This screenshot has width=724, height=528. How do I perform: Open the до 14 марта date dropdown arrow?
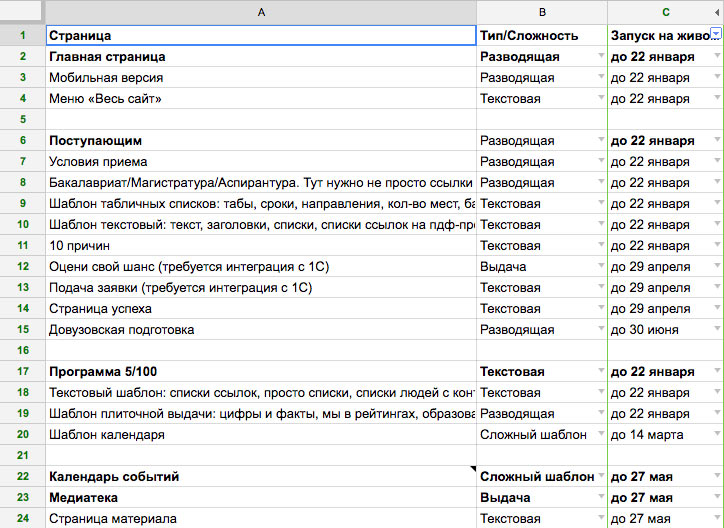[x=717, y=435]
